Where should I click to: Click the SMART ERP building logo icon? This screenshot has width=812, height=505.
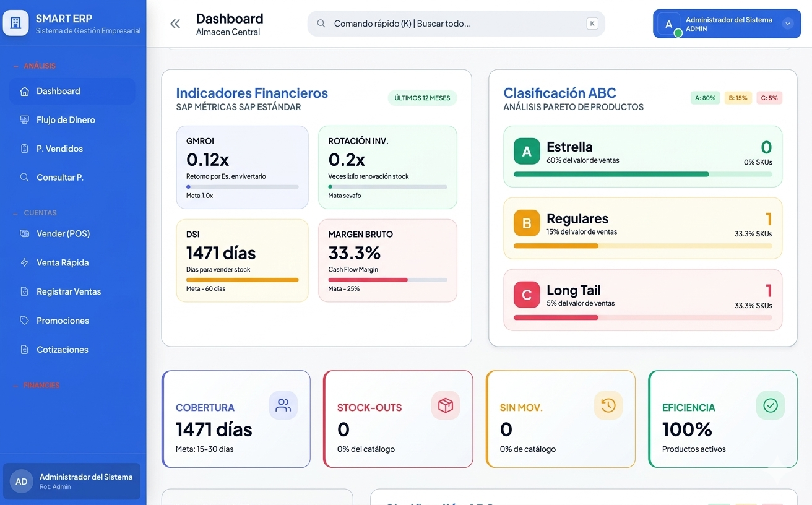point(16,23)
